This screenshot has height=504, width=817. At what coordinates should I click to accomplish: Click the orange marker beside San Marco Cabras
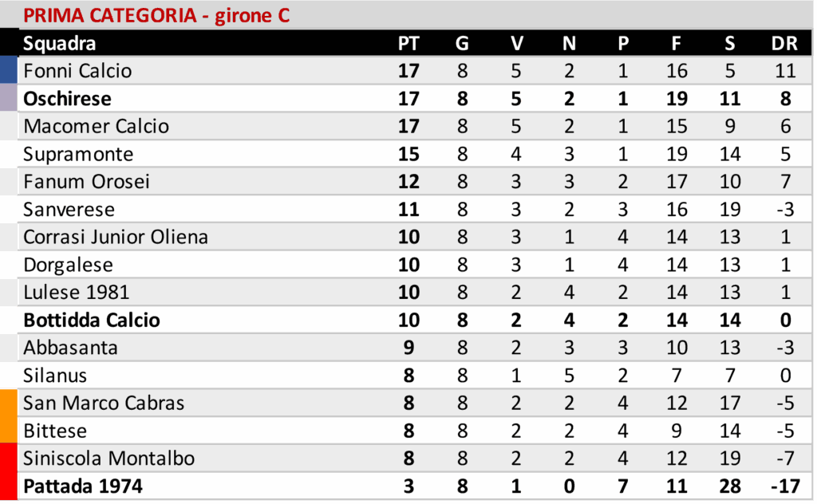(x=9, y=403)
